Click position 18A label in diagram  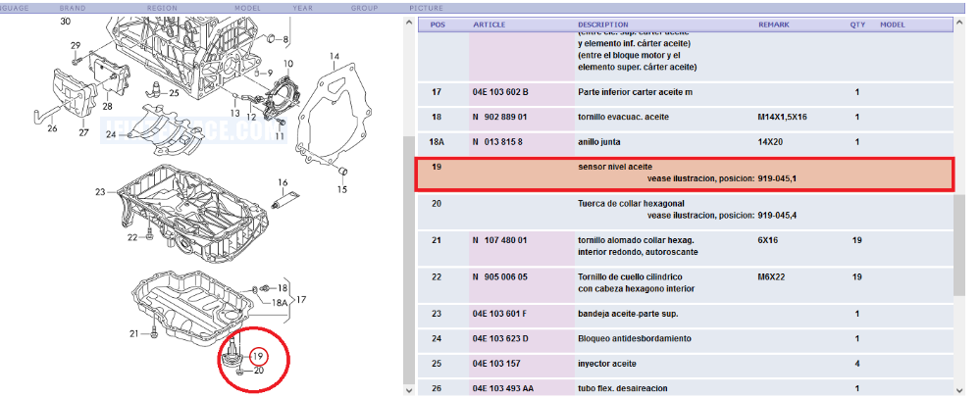[x=280, y=302]
